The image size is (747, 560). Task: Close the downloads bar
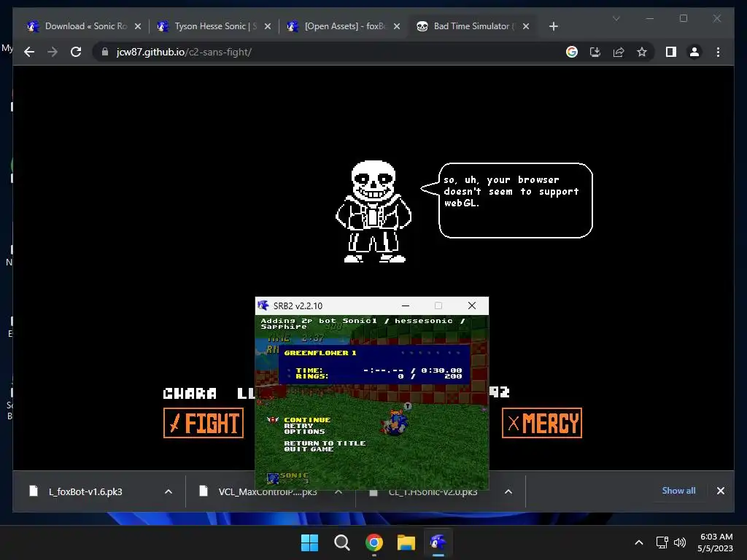tap(720, 491)
